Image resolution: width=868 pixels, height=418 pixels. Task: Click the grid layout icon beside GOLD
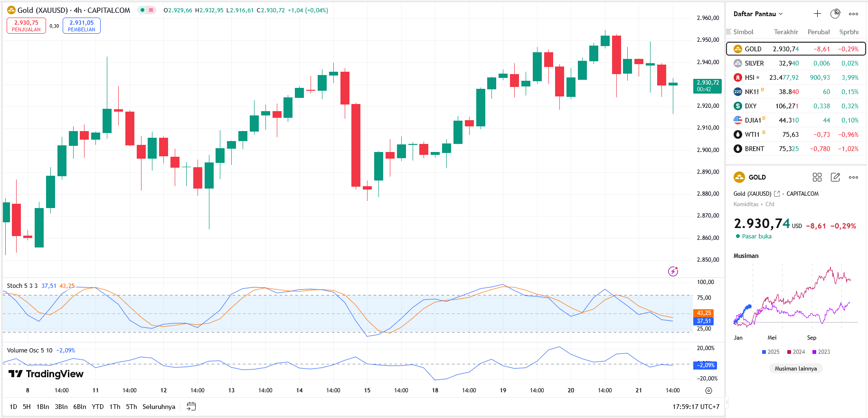(817, 177)
